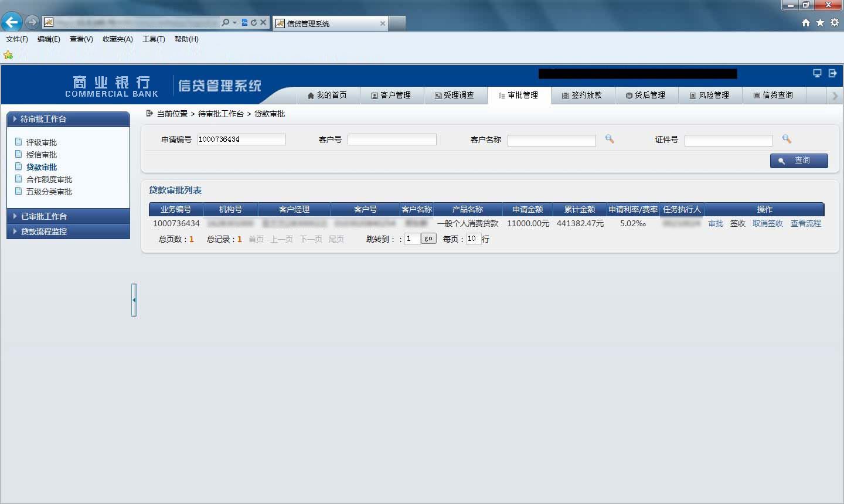Switch to 受理调查 tab
Viewport: 844px width, 504px height.
click(x=455, y=95)
